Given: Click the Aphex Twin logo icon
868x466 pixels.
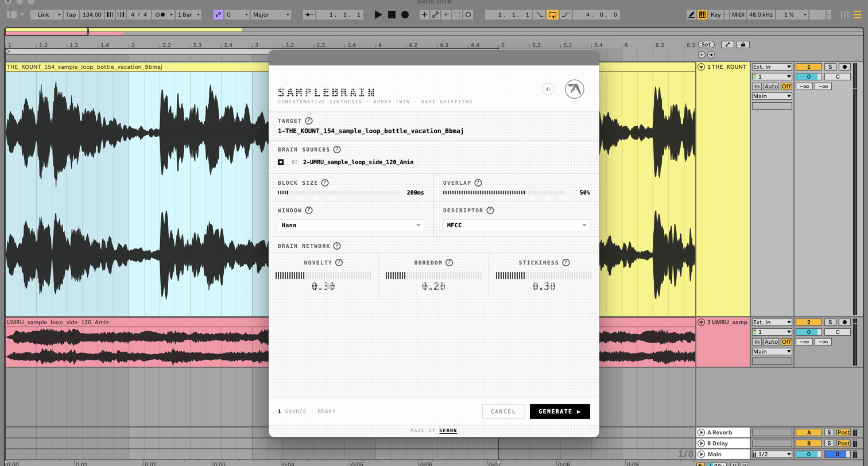Looking at the screenshot, I should click(575, 89).
